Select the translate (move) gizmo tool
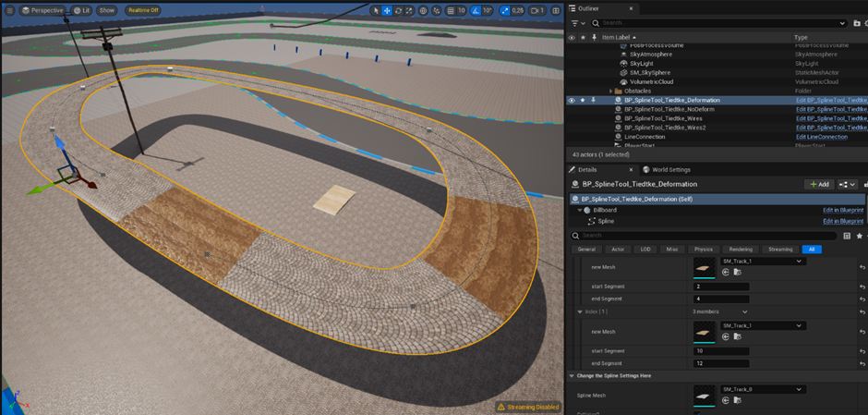Image resolution: width=868 pixels, height=415 pixels. coord(388,10)
